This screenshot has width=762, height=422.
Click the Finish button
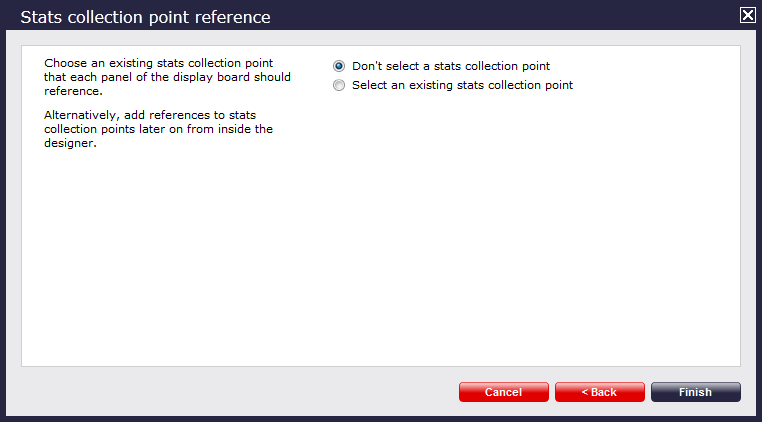[x=695, y=392]
